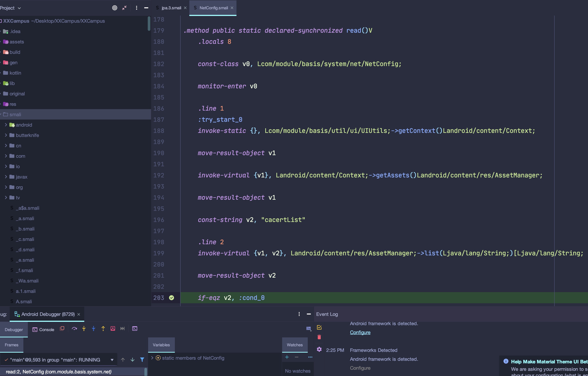
Task: Expand the javax folder
Action: pyautogui.click(x=6, y=176)
